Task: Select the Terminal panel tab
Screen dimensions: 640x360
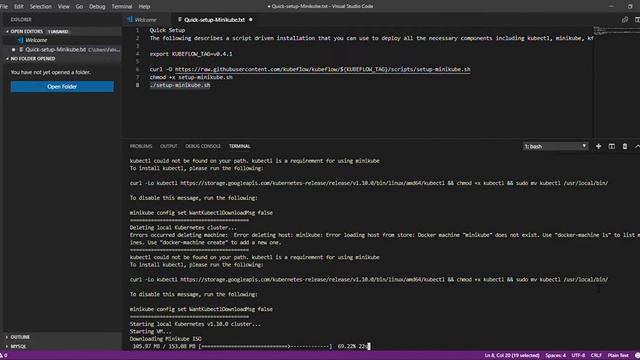Action: point(240,146)
